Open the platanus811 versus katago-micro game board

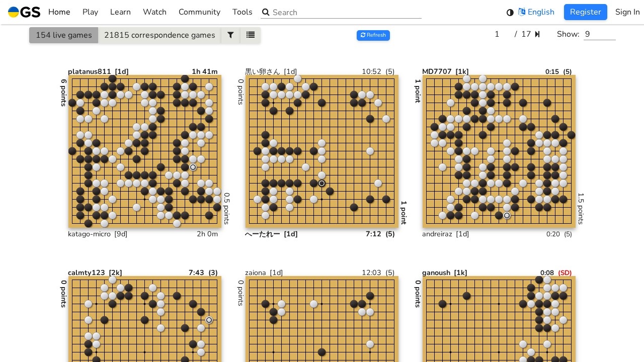145,151
